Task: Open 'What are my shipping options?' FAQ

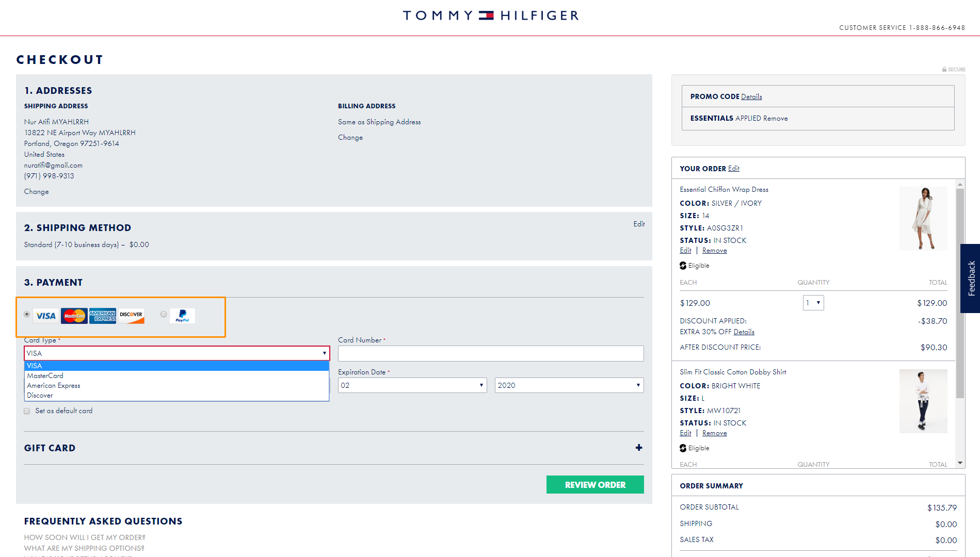Action: (x=84, y=548)
